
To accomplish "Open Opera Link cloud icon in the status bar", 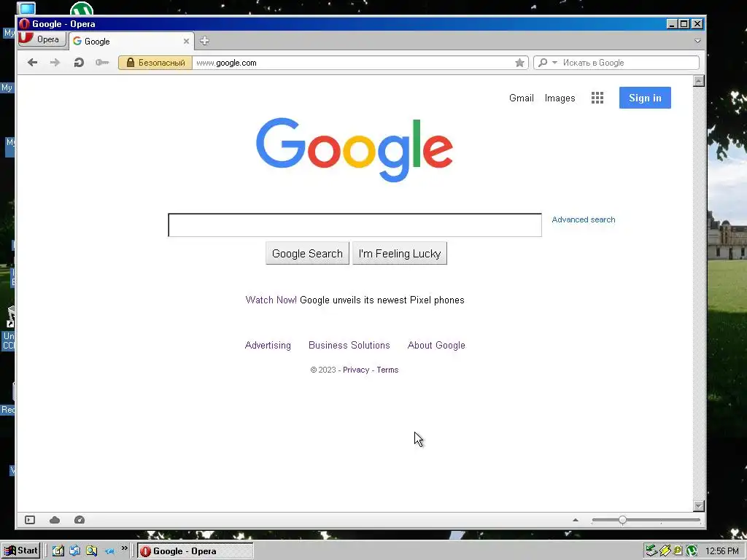I will click(55, 520).
